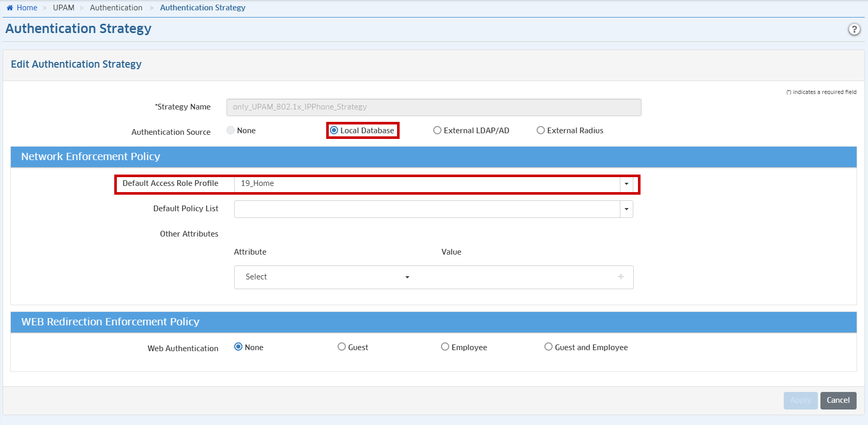This screenshot has width=868, height=425.
Task: Open the Default Access Role Profile dropdown
Action: [626, 184]
